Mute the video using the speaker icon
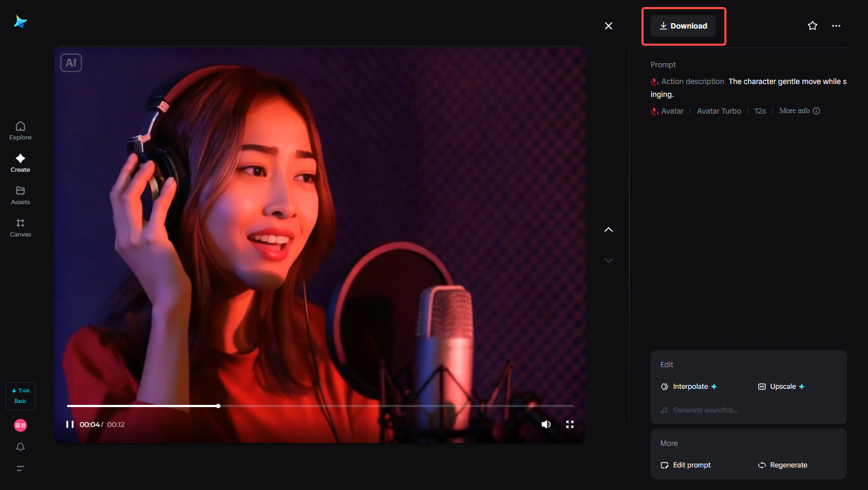Screen dimensions: 868x490 click(x=546, y=424)
